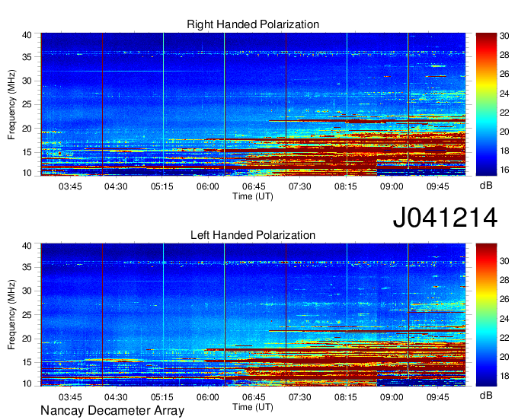Click the 25 MHz tick on right-handed plot
This screenshot has width=518, height=420.
[x=27, y=104]
